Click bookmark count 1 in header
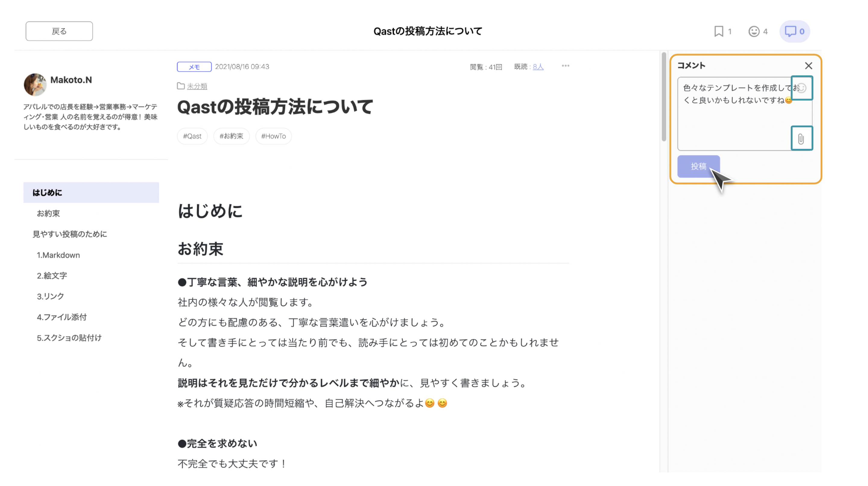 730,32
